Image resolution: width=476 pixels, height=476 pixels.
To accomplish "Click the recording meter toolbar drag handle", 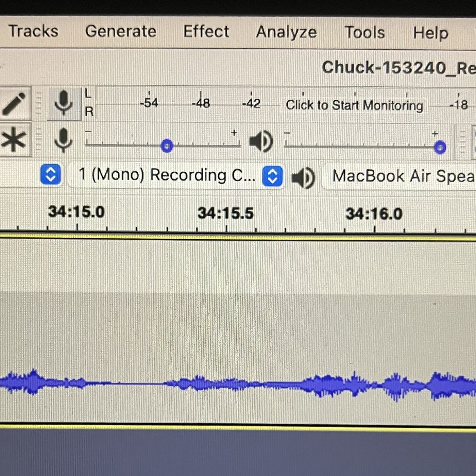I will tap(39, 103).
